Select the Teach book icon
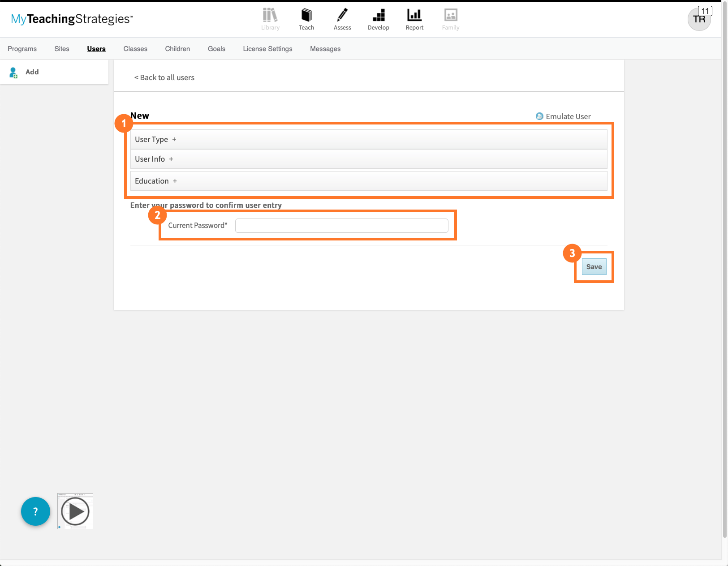This screenshot has width=728, height=566. 306,18
